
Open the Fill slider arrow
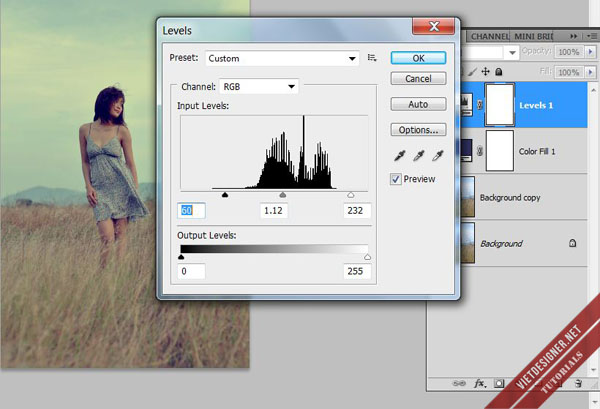[591, 72]
